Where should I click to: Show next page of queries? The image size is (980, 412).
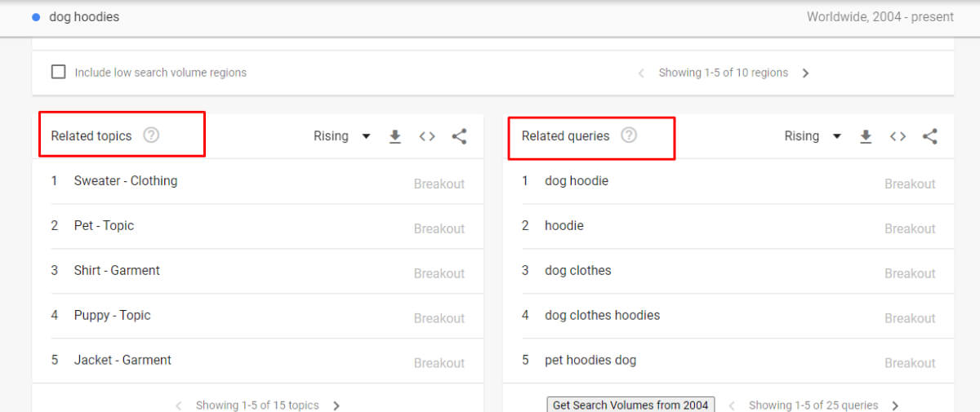[x=895, y=405]
